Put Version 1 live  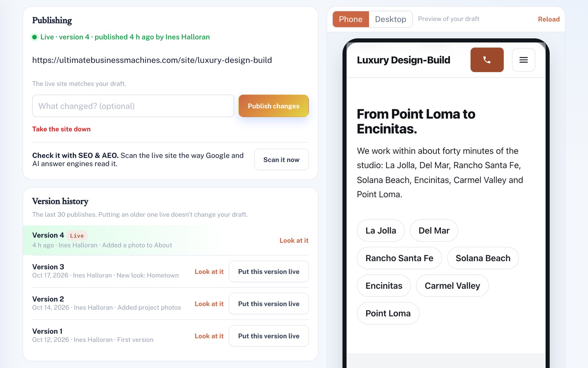pos(269,336)
